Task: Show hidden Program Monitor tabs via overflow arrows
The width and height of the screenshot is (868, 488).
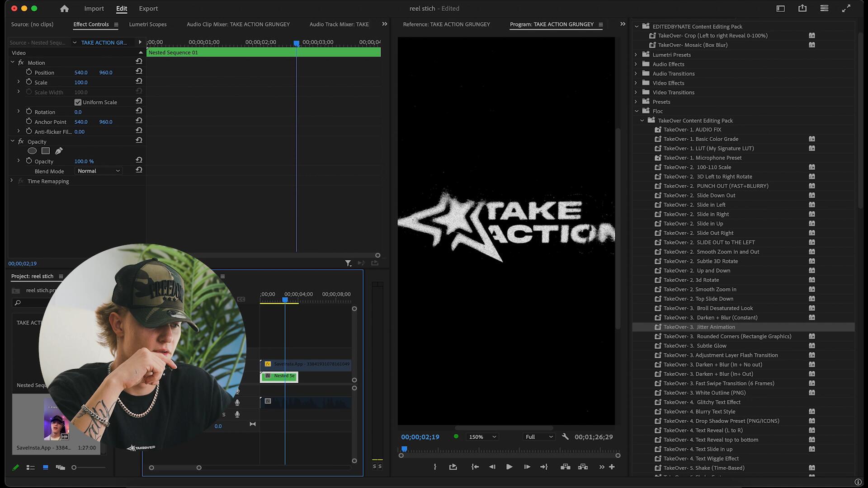Action: (623, 24)
